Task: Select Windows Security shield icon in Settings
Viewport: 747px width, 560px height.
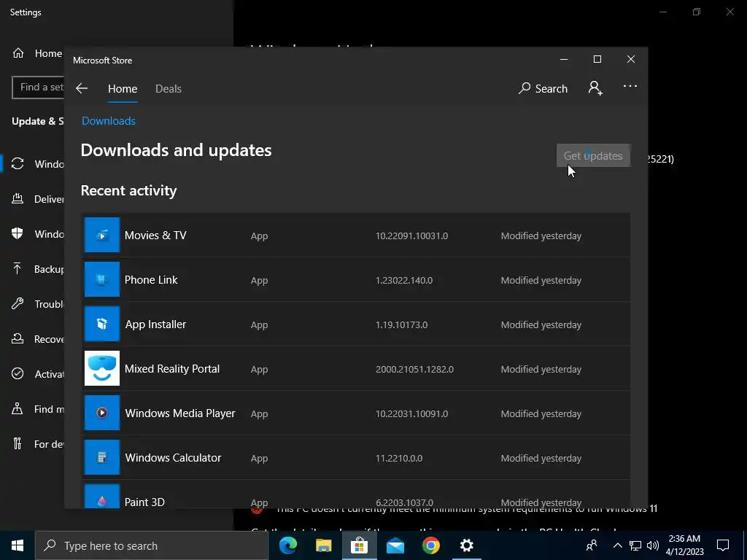Action: 18,233
